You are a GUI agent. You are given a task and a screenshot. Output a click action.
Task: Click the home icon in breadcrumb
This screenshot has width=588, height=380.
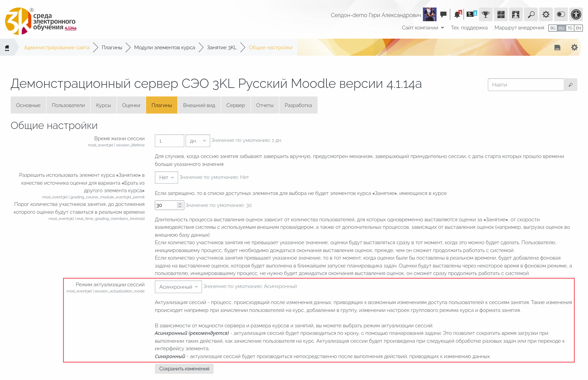click(x=7, y=48)
